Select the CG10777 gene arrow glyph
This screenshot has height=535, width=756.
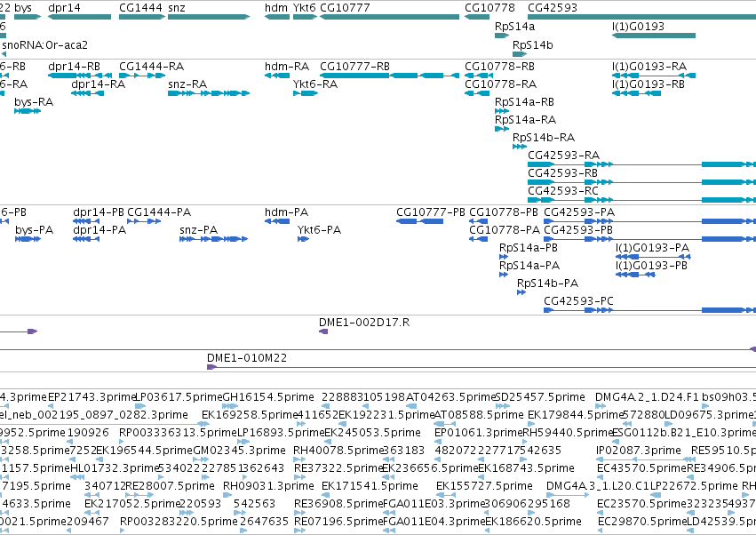pos(389,17)
